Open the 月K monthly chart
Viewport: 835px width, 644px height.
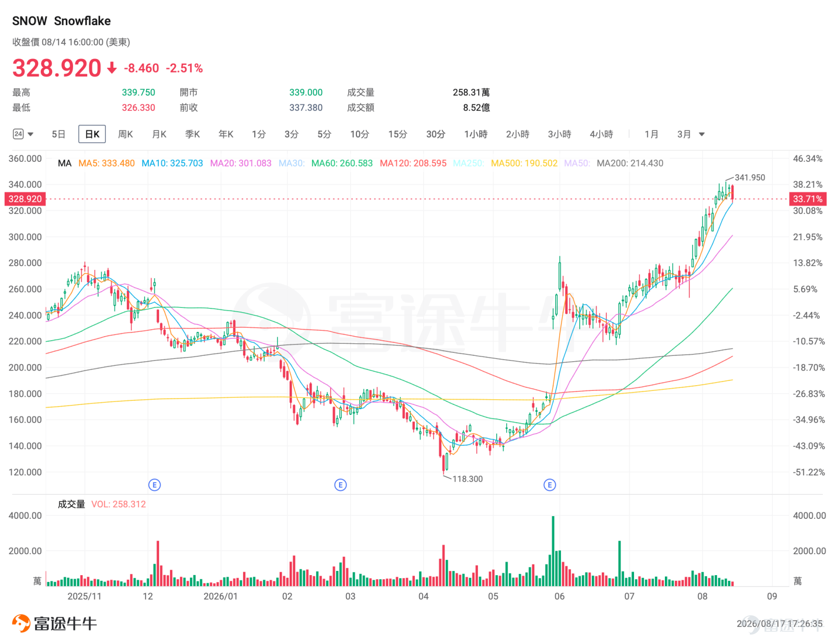159,134
